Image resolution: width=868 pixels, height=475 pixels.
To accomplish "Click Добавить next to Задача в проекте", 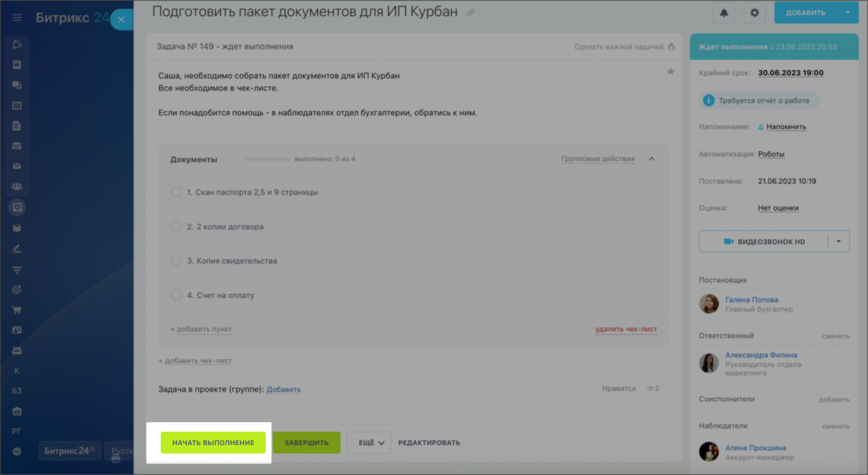I will 283,389.
